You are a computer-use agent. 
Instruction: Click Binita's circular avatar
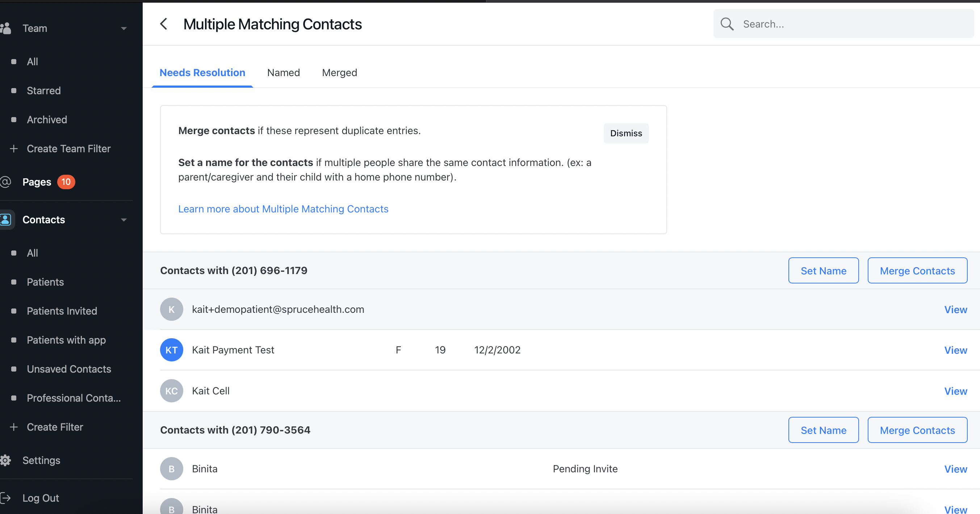(172, 469)
